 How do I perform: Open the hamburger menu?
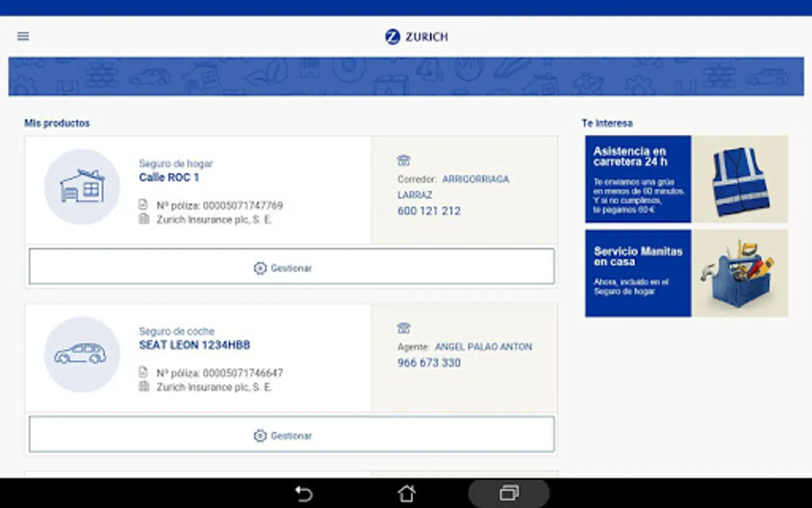click(x=23, y=36)
